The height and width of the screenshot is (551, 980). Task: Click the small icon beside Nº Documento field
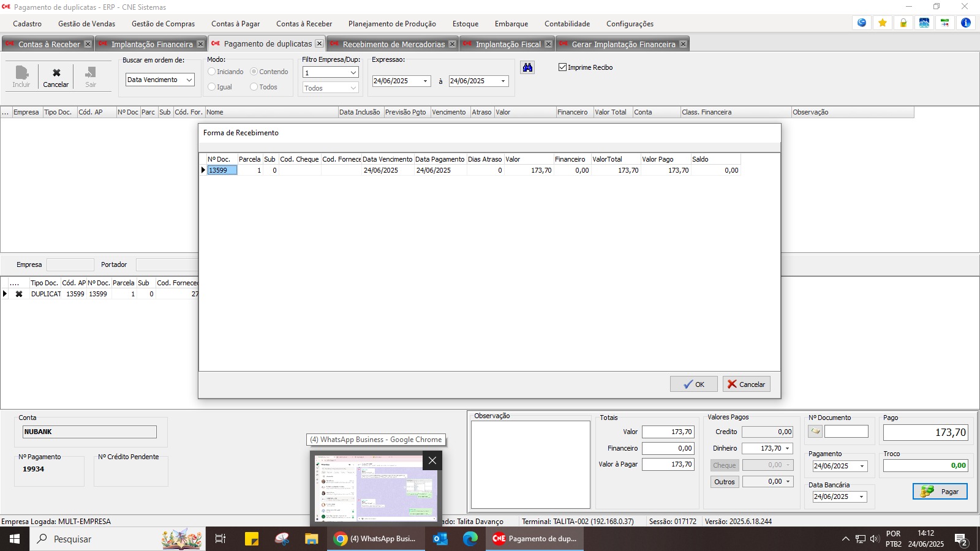(815, 432)
